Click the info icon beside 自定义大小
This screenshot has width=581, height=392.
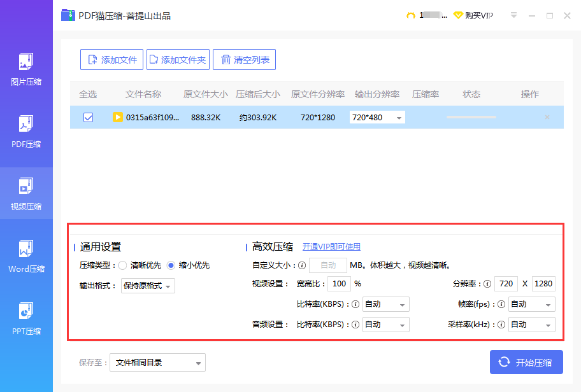(302, 265)
